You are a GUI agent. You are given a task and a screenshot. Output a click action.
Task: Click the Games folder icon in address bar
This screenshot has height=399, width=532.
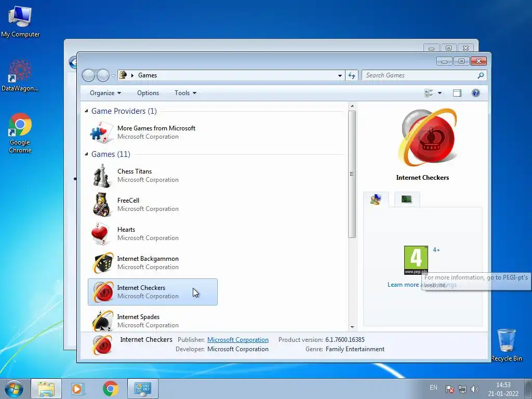(x=123, y=75)
